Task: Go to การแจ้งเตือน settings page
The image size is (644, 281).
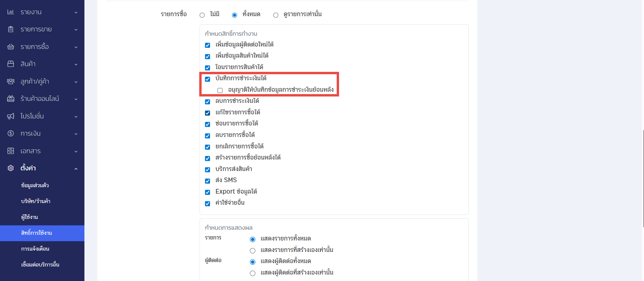Action: [35, 249]
